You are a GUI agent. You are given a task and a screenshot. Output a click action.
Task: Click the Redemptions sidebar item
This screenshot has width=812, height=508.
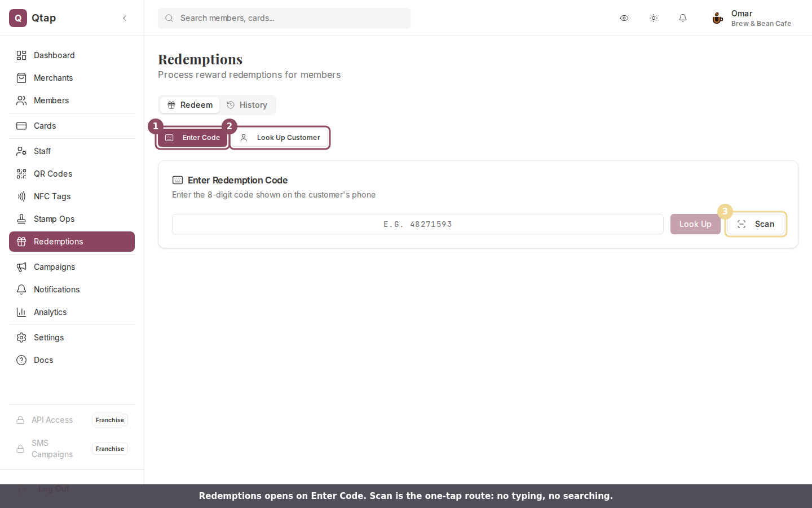(x=72, y=242)
